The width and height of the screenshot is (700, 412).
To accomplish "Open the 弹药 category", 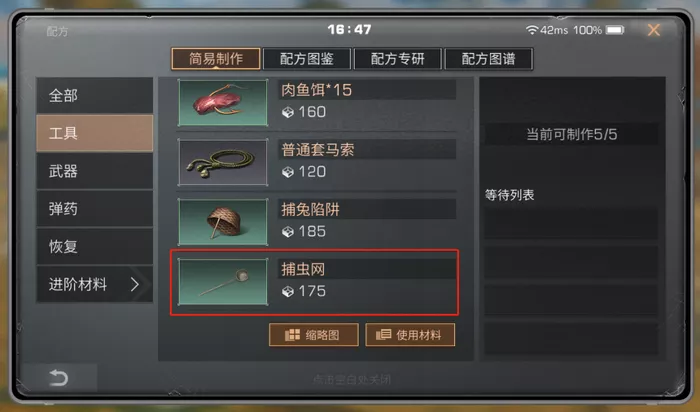I will pyautogui.click(x=95, y=208).
